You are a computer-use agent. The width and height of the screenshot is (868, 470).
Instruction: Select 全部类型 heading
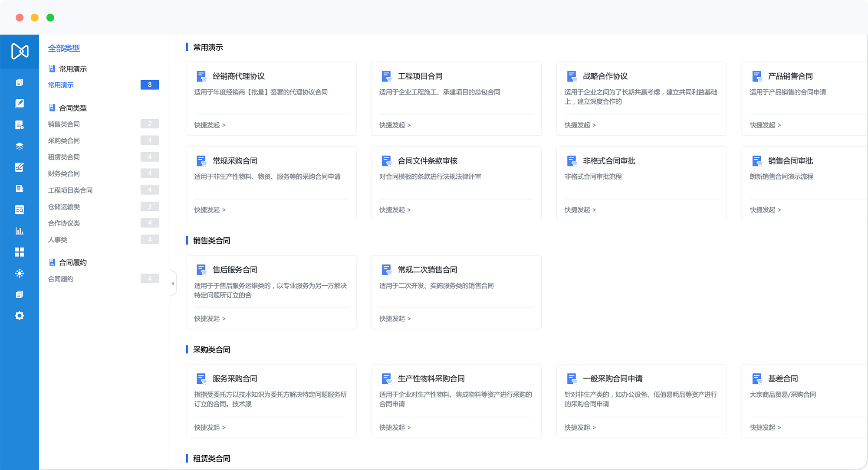[64, 49]
